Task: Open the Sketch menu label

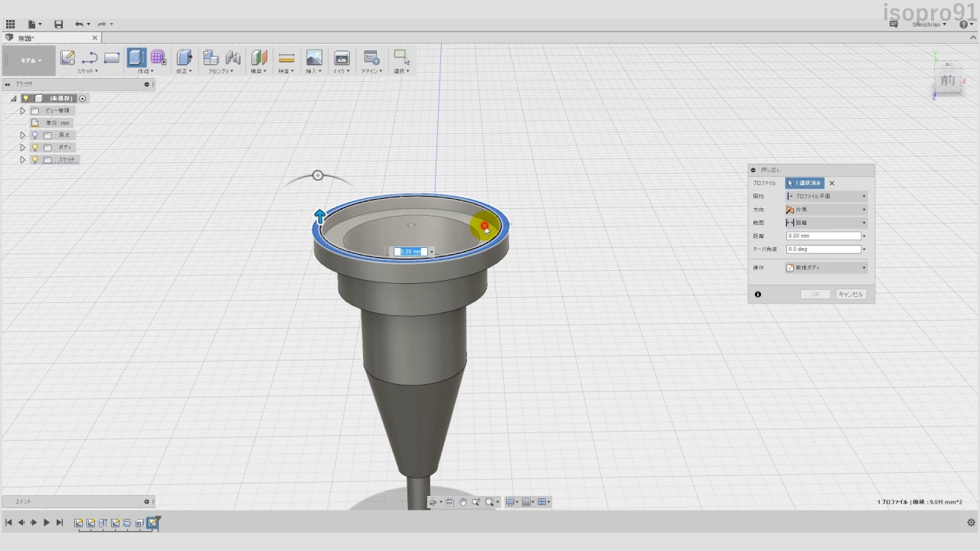Action: (x=87, y=71)
